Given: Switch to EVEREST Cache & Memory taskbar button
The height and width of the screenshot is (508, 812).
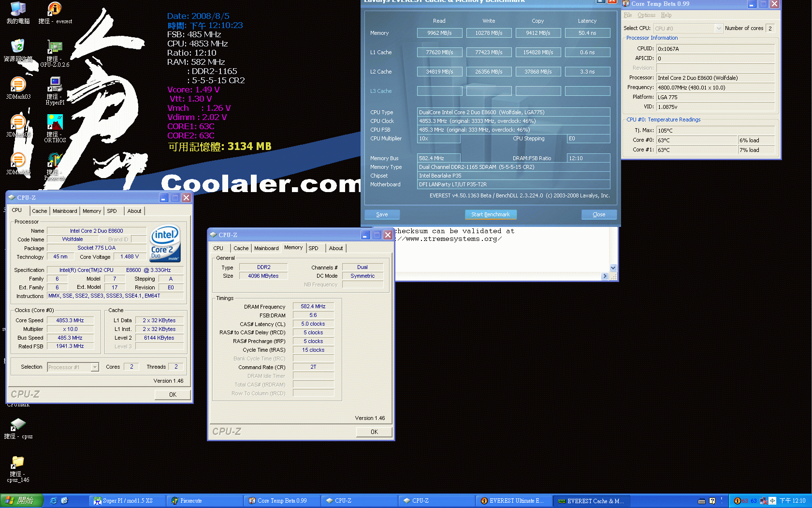Looking at the screenshot, I should (x=592, y=501).
